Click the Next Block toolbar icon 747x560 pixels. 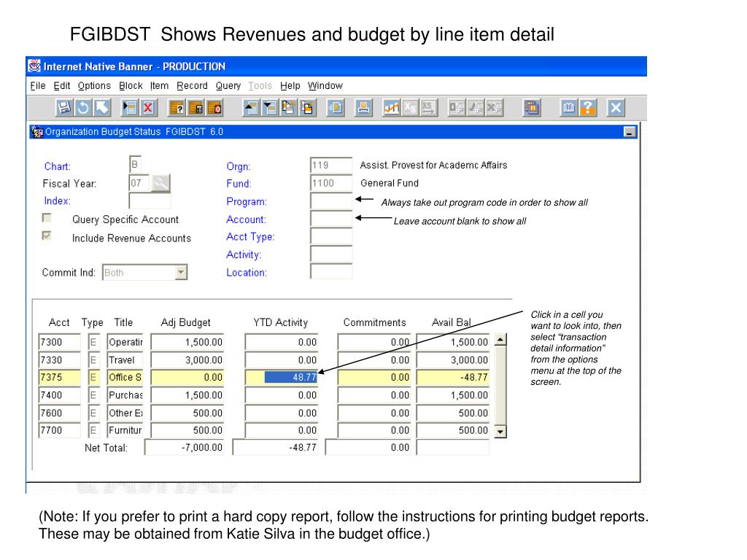[307, 108]
